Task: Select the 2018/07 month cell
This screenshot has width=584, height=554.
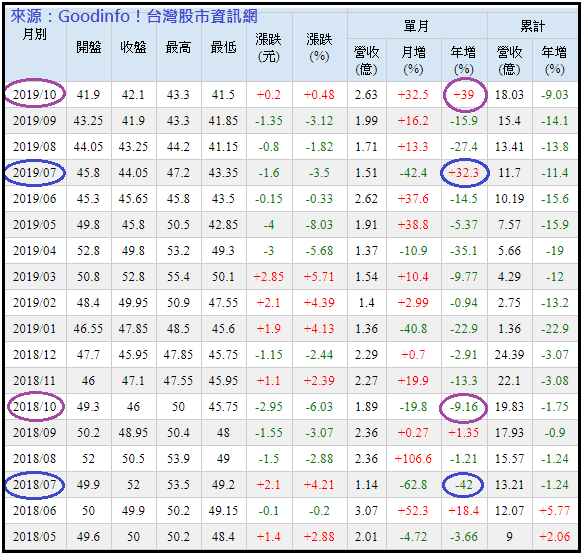Action: point(35,485)
